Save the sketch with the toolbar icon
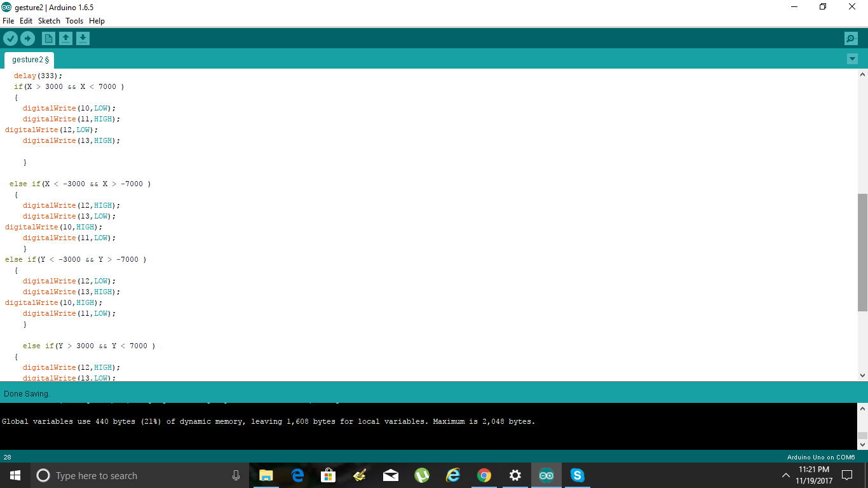The image size is (868, 488). click(83, 38)
